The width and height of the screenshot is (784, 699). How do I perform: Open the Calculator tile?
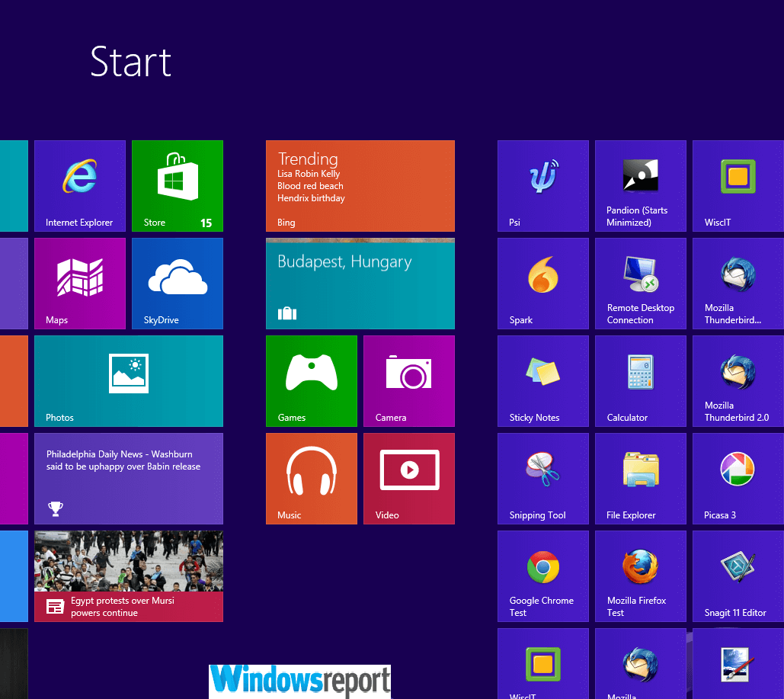tap(641, 381)
